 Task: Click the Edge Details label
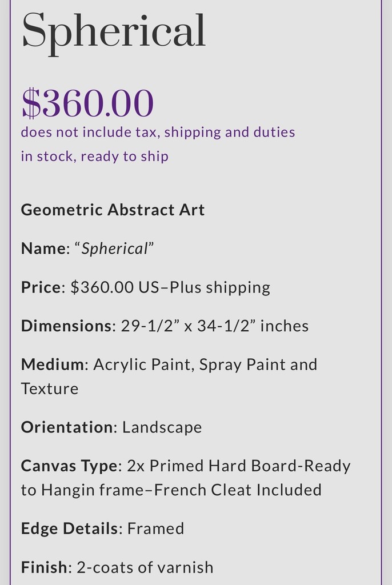tap(69, 528)
